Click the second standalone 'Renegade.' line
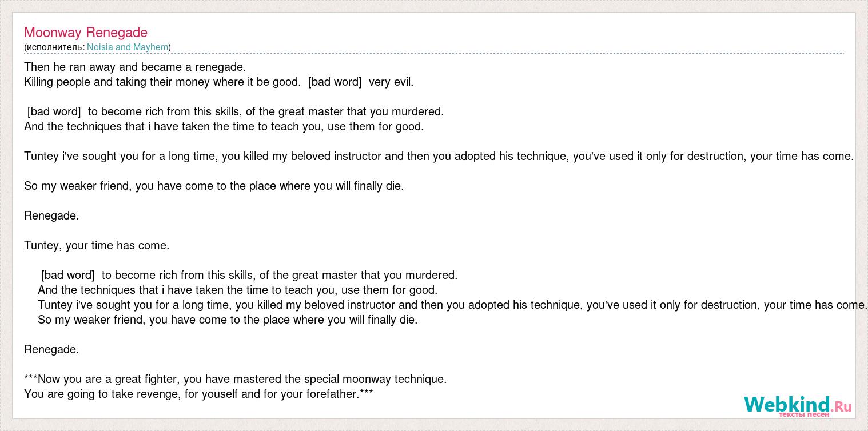The height and width of the screenshot is (431, 868). pos(51,349)
